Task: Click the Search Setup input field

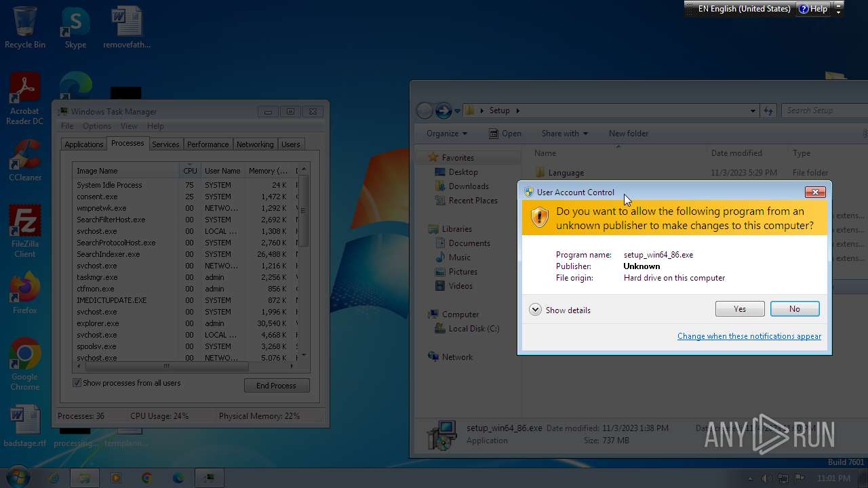Action: coord(825,110)
